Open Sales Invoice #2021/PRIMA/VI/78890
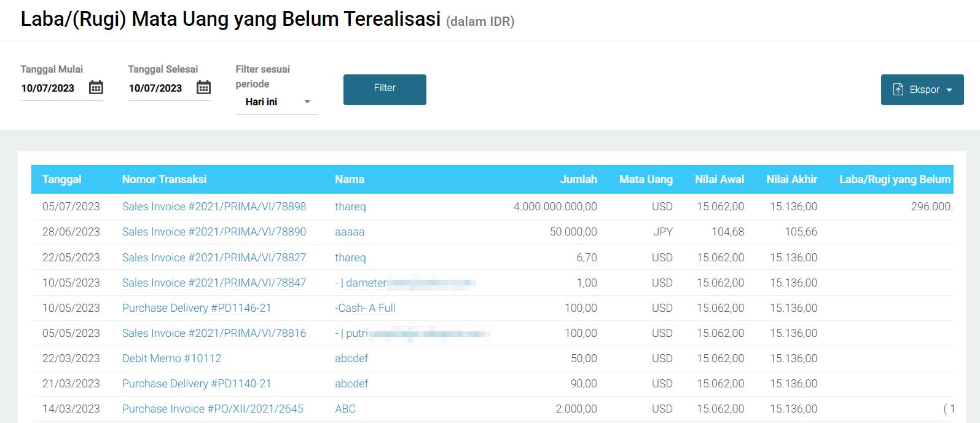Viewport: 980px width, 423px height. (x=214, y=232)
